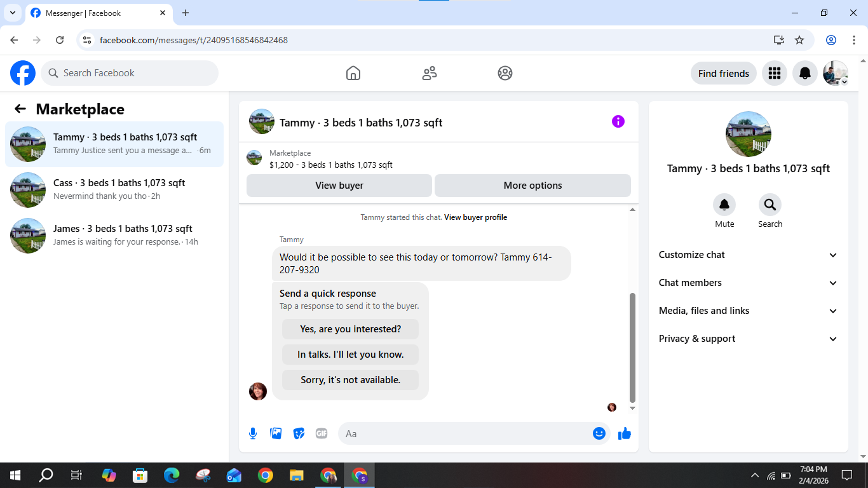Click the chat scroll up arrow
Viewport: 868px width, 488px height.
coord(632,210)
